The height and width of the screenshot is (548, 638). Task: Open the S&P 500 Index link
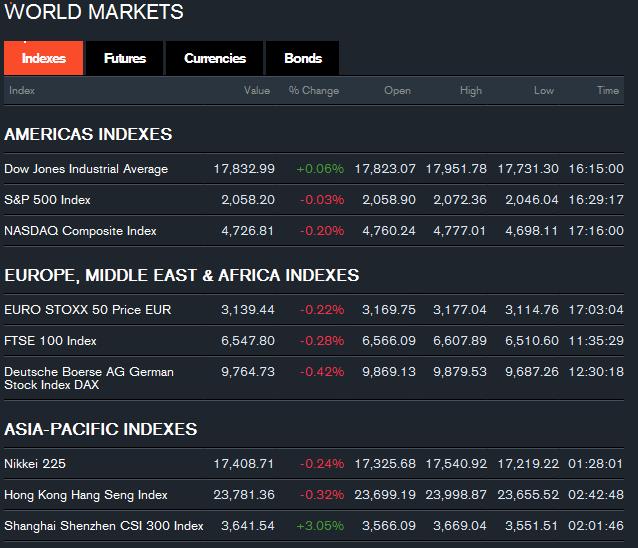tap(47, 200)
